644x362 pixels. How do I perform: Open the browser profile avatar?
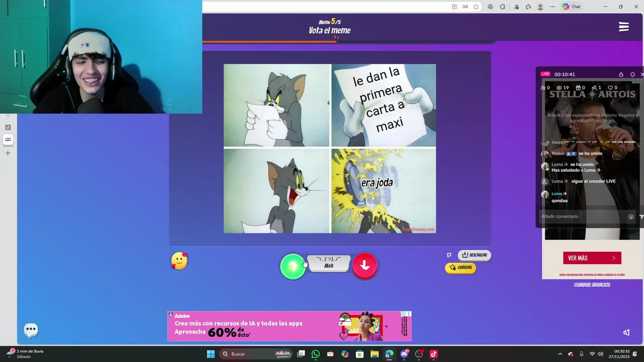click(x=540, y=7)
